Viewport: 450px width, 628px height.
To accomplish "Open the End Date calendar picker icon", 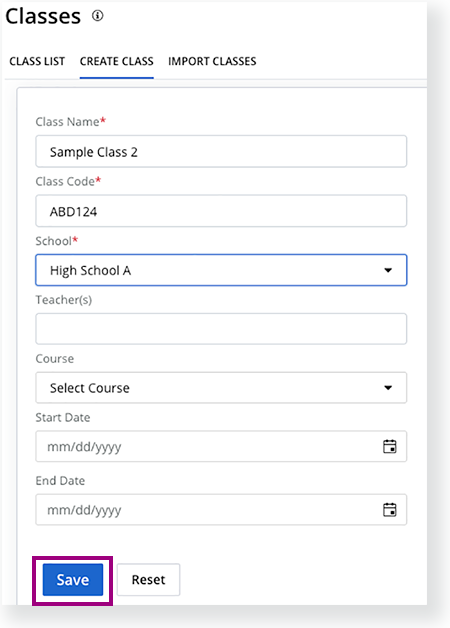I will [390, 509].
